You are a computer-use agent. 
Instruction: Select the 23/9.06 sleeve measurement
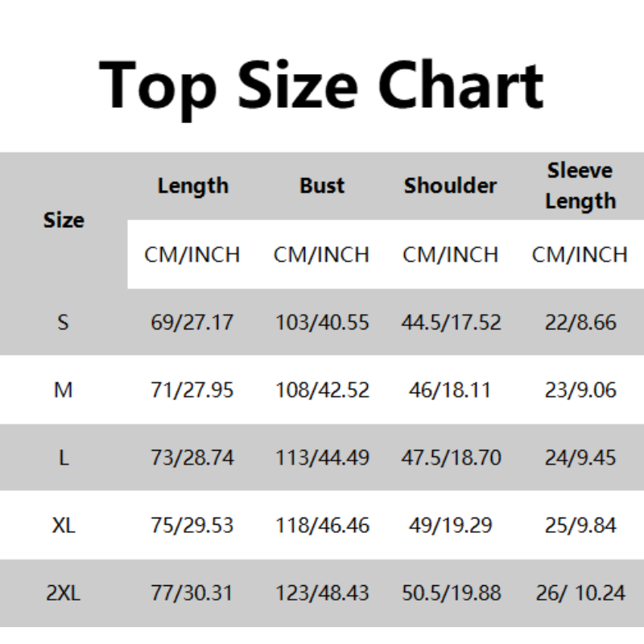580,390
